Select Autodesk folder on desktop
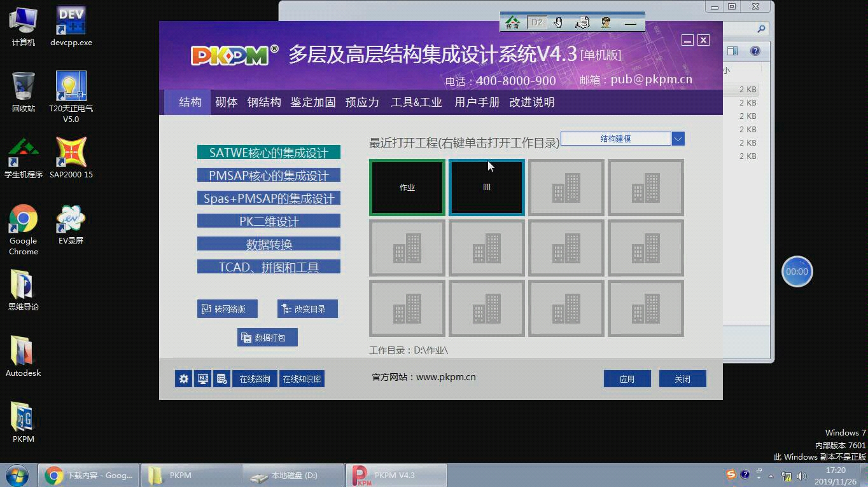 tap(24, 356)
